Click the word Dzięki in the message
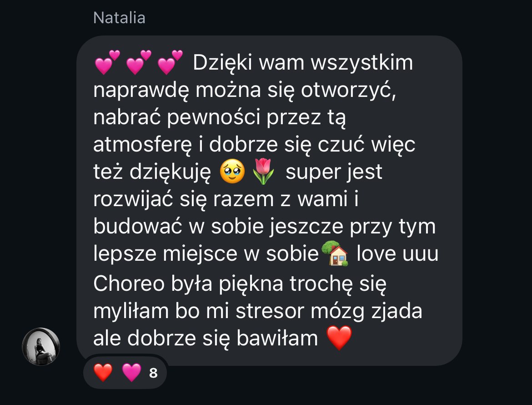Viewport: 532px width, 405px height. coord(222,64)
